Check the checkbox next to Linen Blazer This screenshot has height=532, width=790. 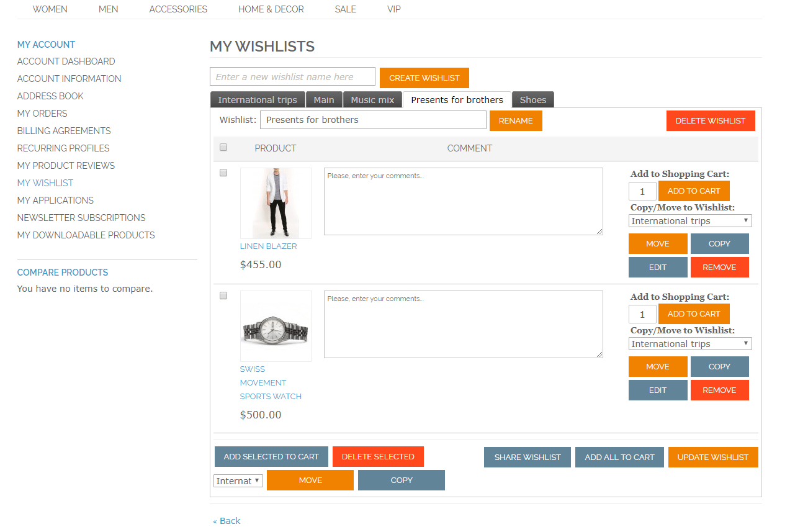pyautogui.click(x=223, y=173)
